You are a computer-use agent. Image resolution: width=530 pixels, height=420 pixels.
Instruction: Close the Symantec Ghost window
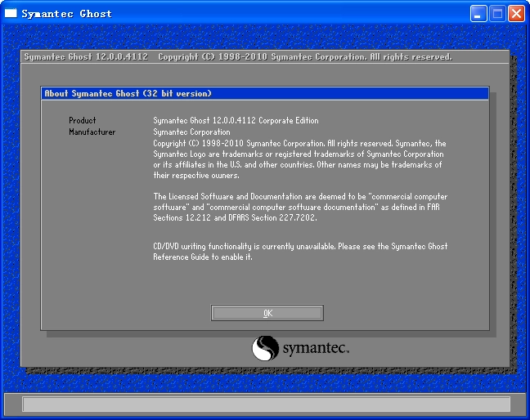click(x=516, y=14)
